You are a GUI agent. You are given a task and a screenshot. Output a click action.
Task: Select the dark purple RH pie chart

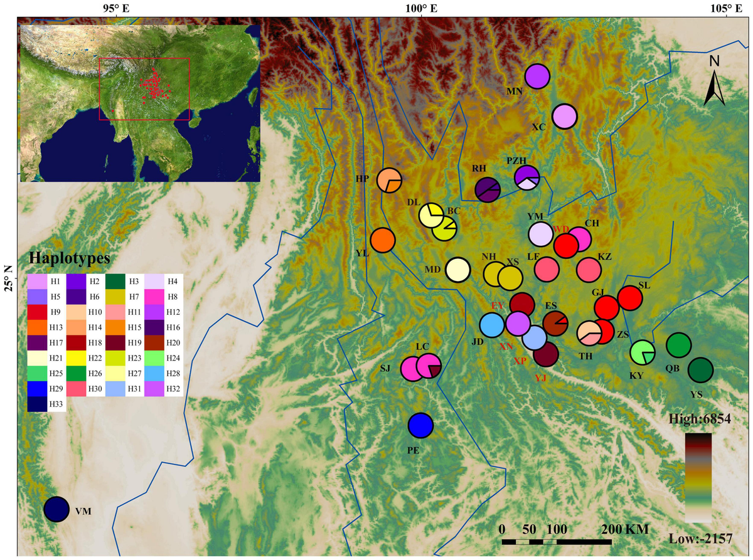(488, 189)
